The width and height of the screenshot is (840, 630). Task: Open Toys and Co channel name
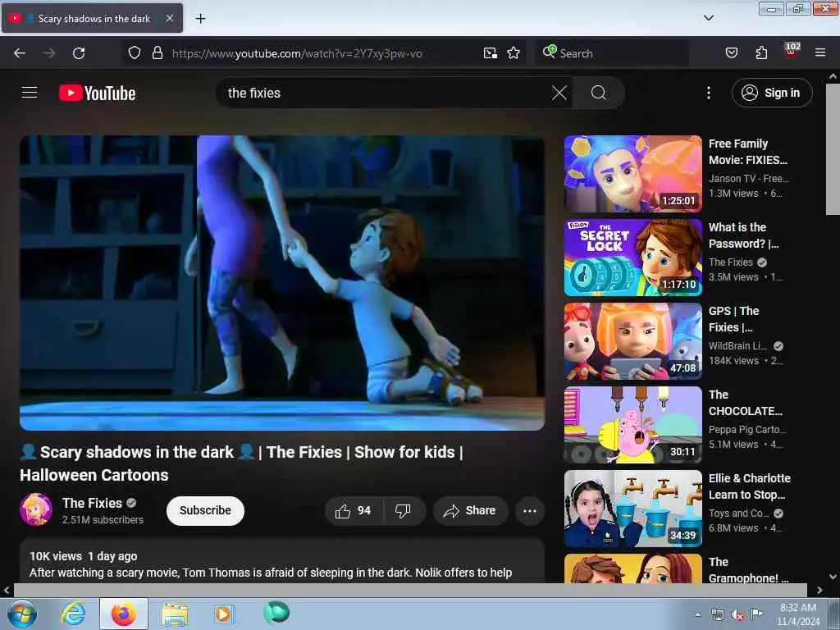[739, 514]
